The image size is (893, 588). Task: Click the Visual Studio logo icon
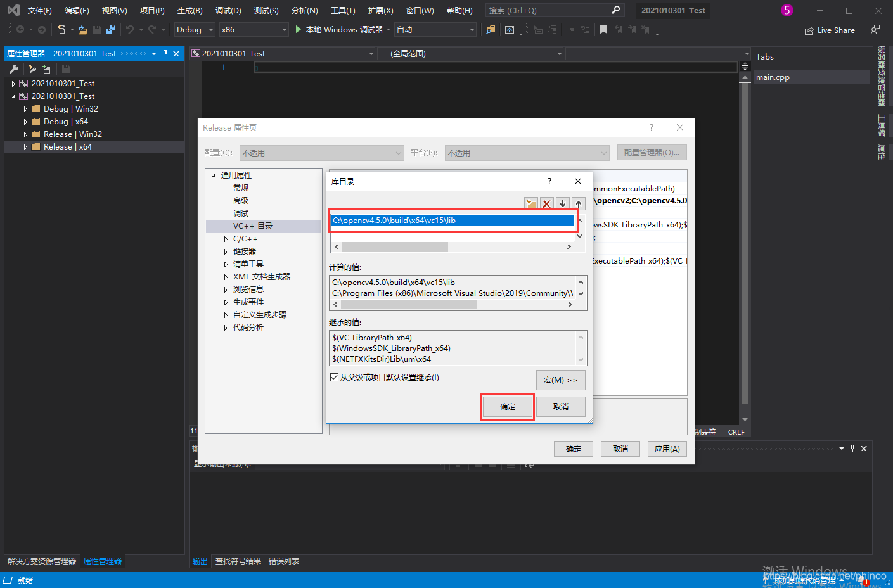pos(13,10)
